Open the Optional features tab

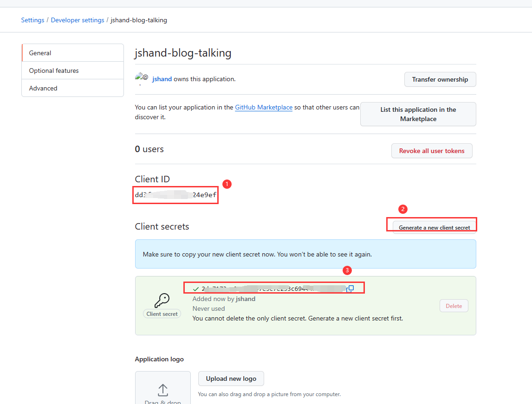pos(72,71)
